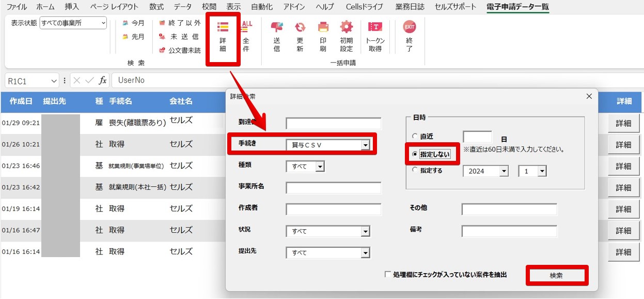The height and width of the screenshot is (299, 644).
Task: Open the 表示 ribbon tab
Action: pyautogui.click(x=233, y=7)
